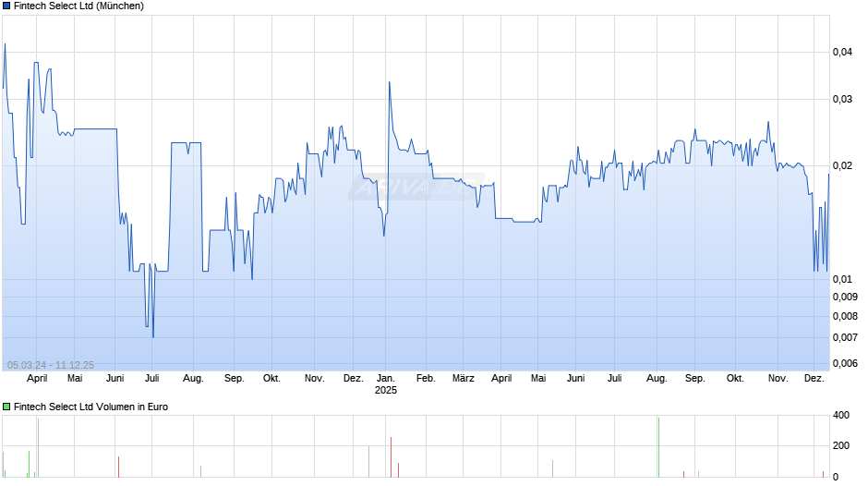This screenshot has height=486, width=868.
Task: Click the green legend square for Volumen
Action: coord(6,407)
